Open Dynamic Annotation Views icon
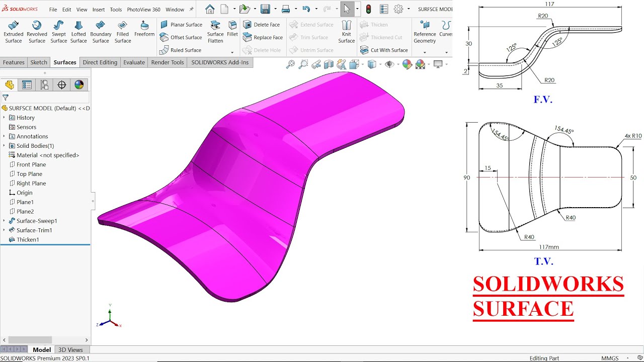Image resolution: width=644 pixels, height=362 pixels. click(341, 64)
